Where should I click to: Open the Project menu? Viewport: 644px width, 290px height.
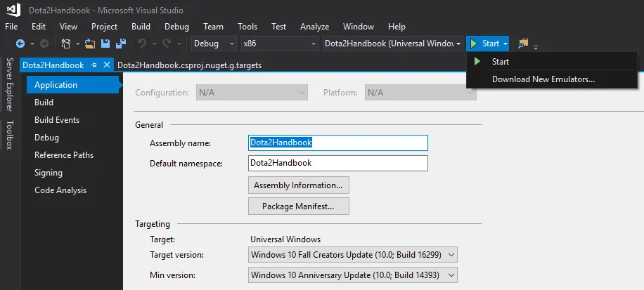coord(104,27)
